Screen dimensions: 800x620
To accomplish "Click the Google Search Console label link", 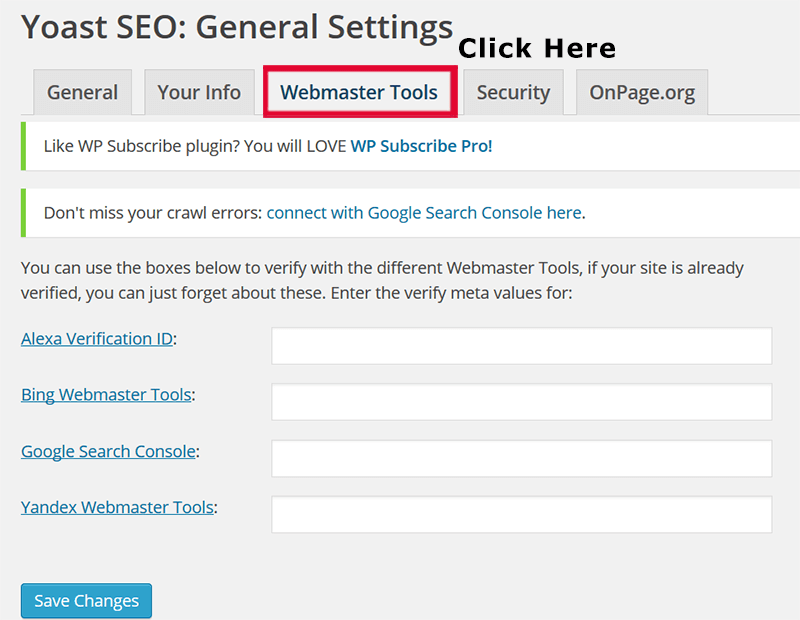I will (108, 452).
